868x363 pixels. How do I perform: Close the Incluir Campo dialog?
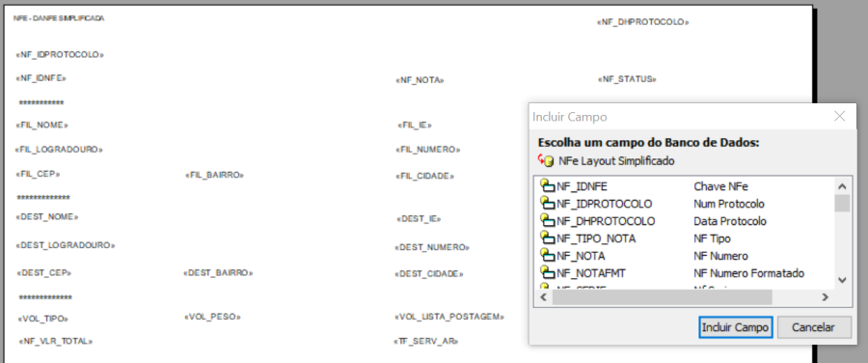point(840,117)
